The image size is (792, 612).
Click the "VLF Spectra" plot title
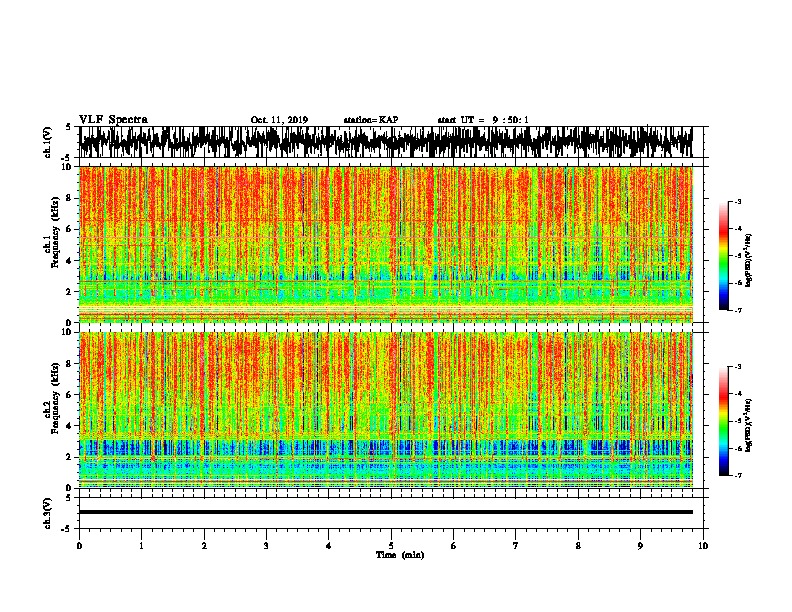pyautogui.click(x=113, y=119)
